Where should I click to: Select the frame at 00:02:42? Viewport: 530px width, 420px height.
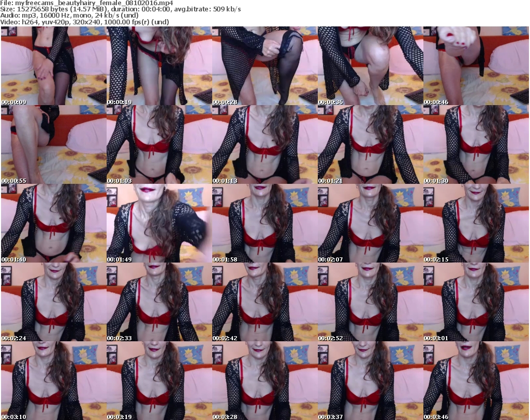264,302
